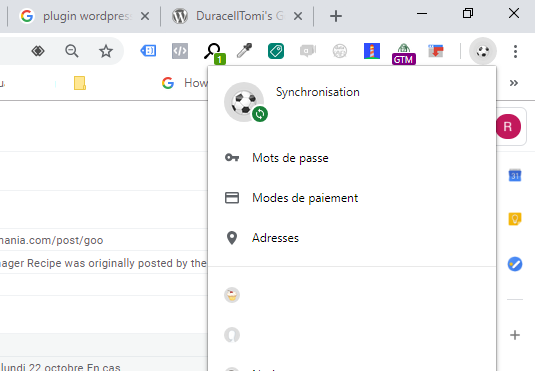
Task: Open Google Keep lightbulb icon
Action: click(x=515, y=219)
